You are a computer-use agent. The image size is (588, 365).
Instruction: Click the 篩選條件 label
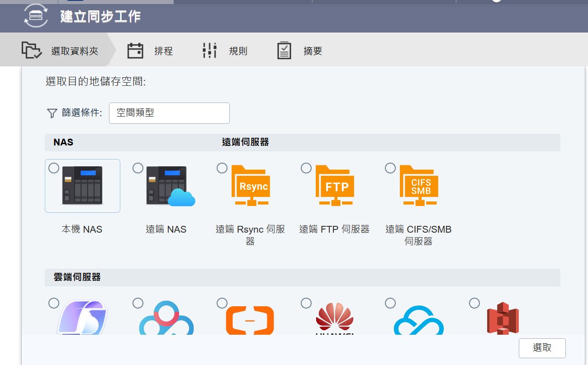tap(82, 113)
